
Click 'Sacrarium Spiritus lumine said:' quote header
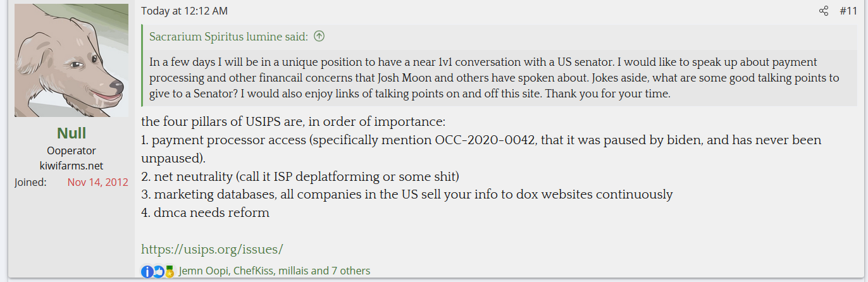point(228,37)
